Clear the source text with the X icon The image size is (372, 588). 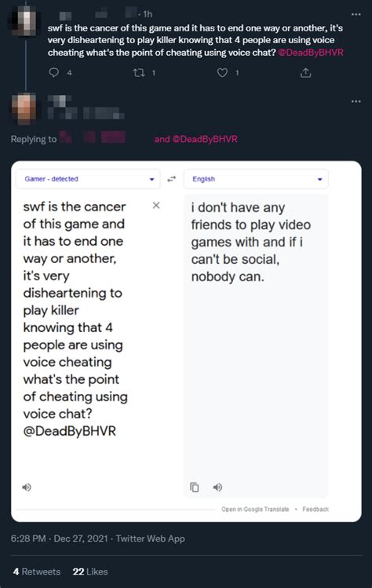click(156, 205)
